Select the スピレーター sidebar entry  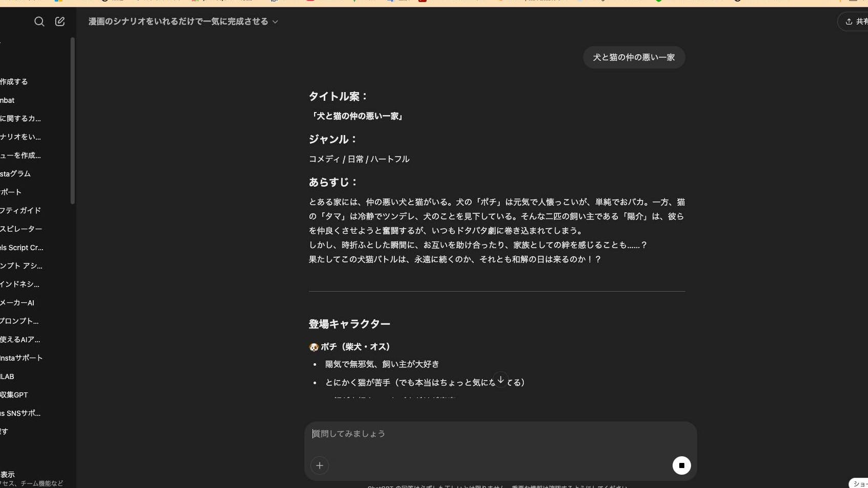pos(21,229)
